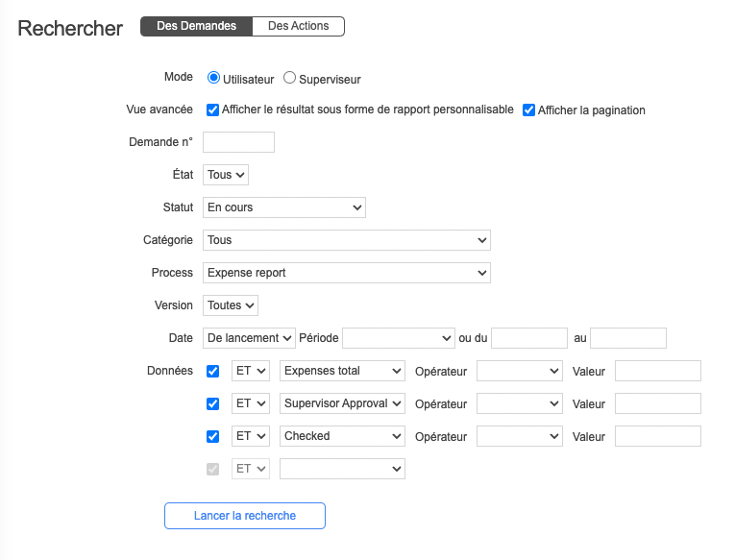Choose the Utilisateur mode radio button

tap(213, 78)
